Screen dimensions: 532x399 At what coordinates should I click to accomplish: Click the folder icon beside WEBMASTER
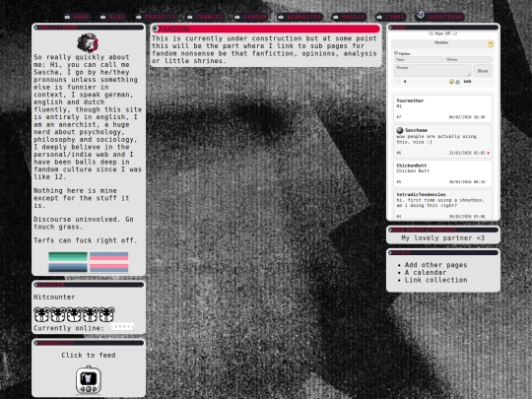tap(281, 17)
